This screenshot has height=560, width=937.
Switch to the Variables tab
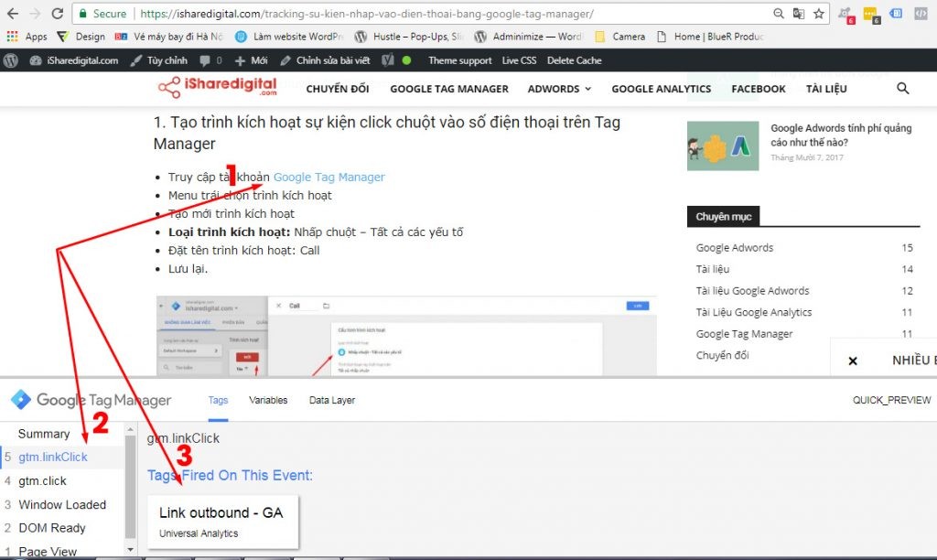coord(268,401)
